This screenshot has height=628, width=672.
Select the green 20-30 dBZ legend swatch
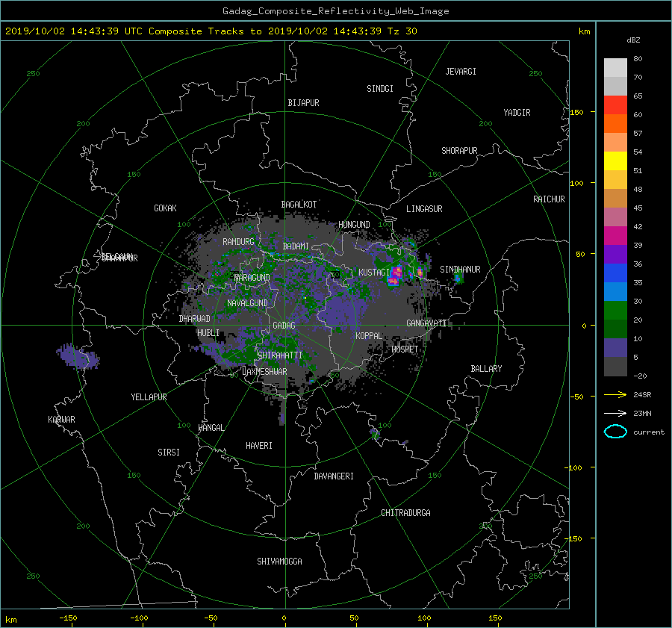pos(615,310)
